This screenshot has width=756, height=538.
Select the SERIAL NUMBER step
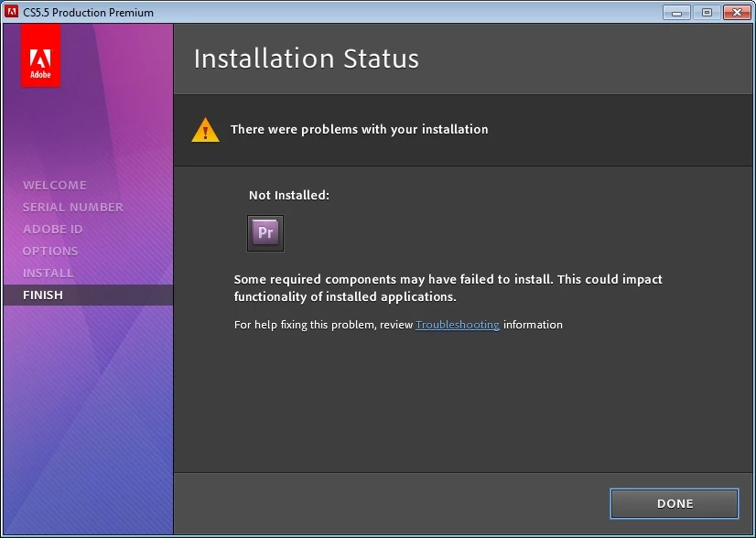[x=73, y=208]
